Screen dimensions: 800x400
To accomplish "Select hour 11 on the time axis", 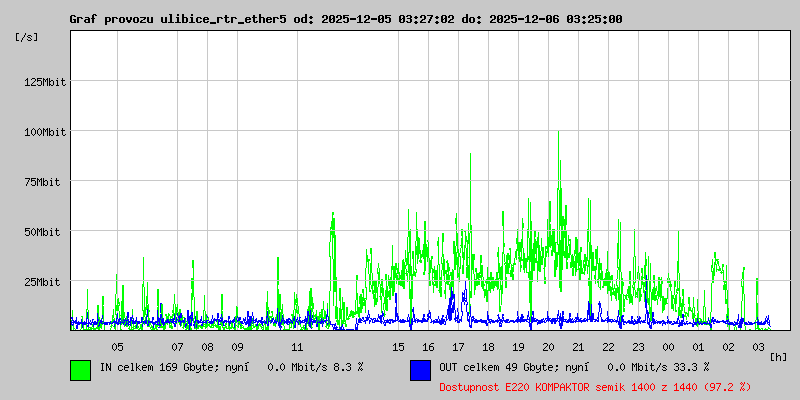I will (x=297, y=347).
